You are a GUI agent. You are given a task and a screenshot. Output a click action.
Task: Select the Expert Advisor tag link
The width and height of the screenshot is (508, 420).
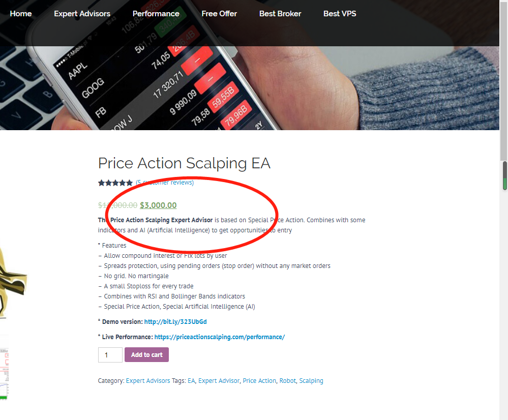click(219, 381)
